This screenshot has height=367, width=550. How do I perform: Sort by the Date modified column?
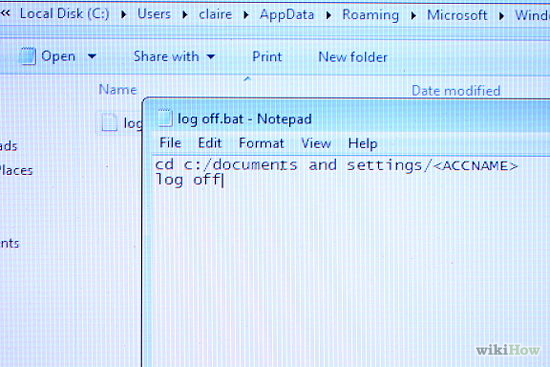(456, 91)
